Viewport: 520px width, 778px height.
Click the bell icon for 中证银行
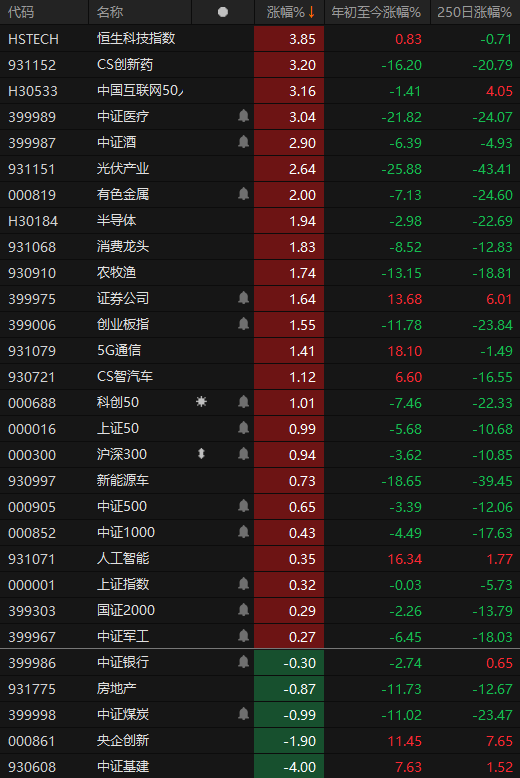click(243, 662)
